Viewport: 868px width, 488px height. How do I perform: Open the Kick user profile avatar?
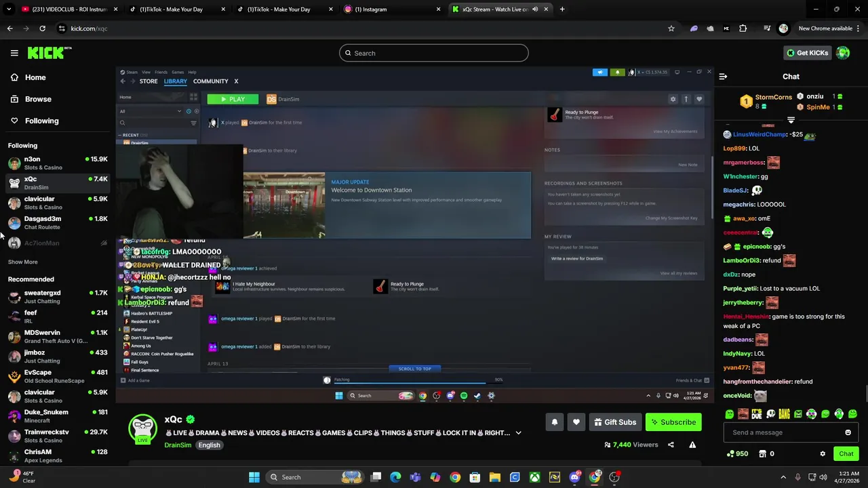click(x=843, y=53)
